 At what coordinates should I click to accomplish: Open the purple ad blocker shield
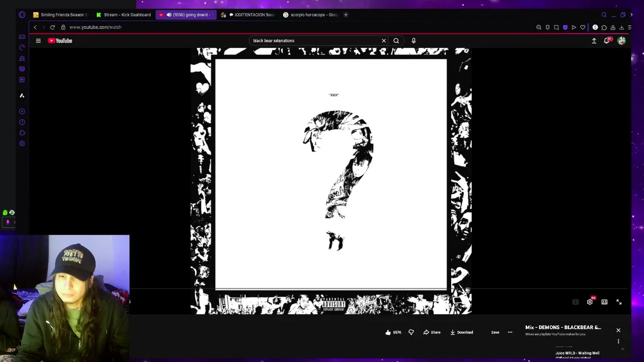[565, 27]
